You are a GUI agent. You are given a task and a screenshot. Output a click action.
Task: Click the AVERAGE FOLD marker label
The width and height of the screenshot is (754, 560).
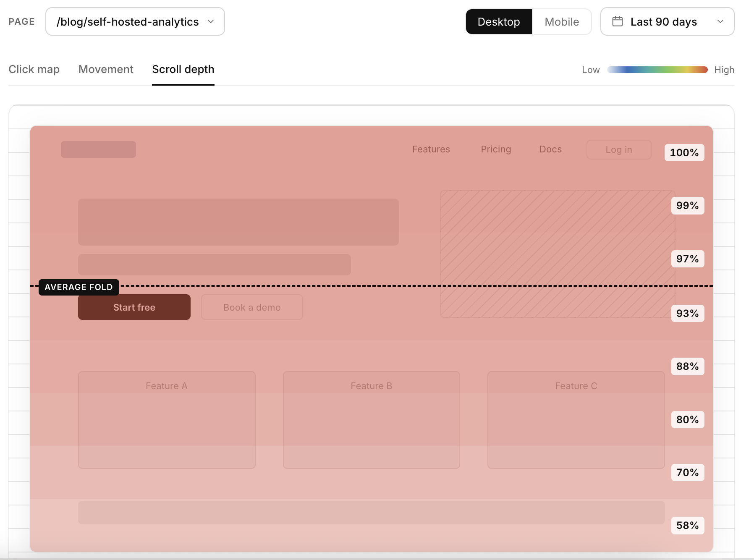tap(79, 287)
